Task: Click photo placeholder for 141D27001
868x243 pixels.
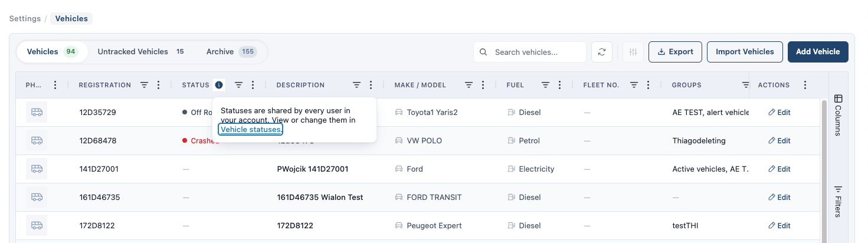Action: click(x=37, y=169)
